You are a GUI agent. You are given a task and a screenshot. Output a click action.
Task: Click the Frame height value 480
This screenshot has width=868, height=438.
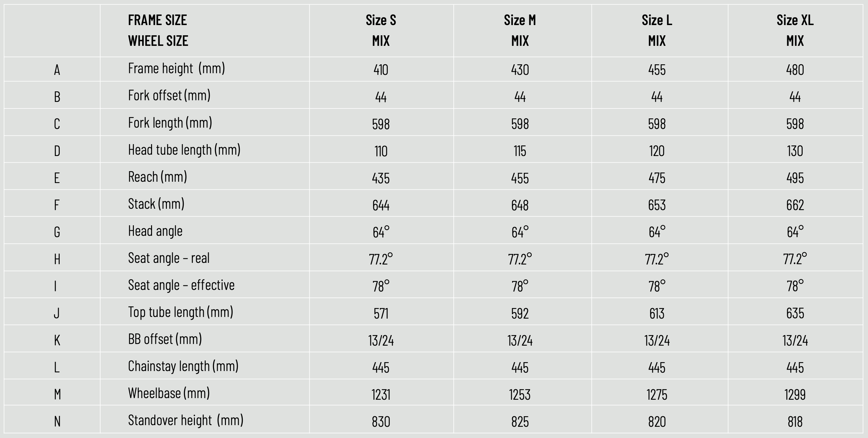point(795,70)
